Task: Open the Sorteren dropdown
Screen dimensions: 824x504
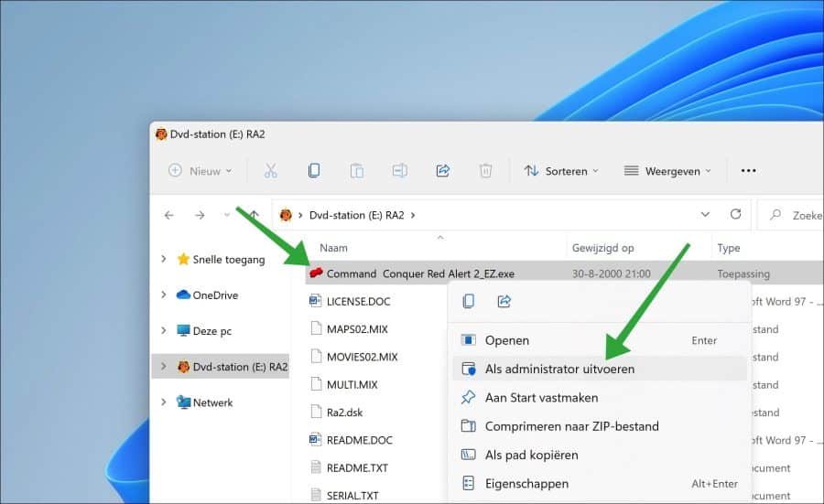Action: [x=561, y=171]
